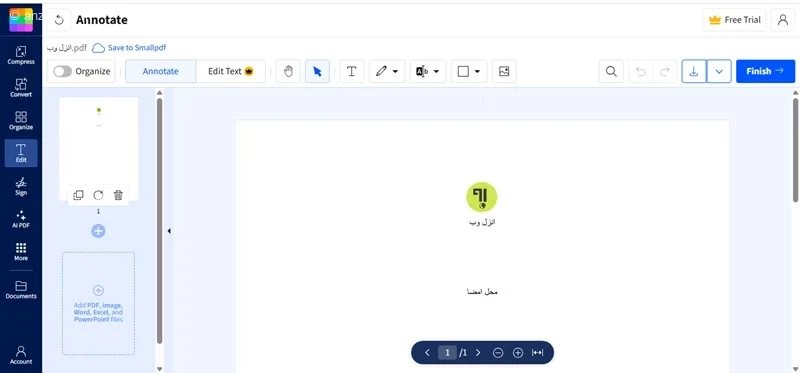Click the Finish button
The image size is (800, 373).
coord(765,71)
